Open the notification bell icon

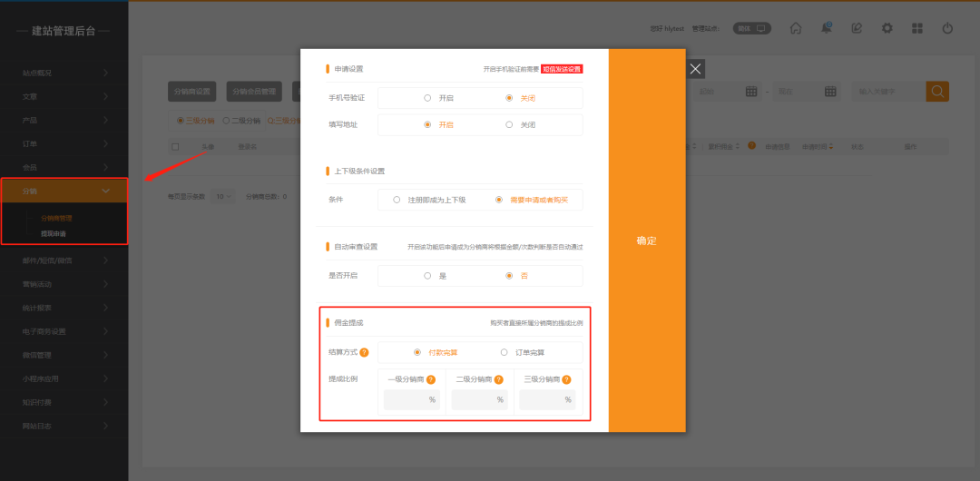pos(826,28)
